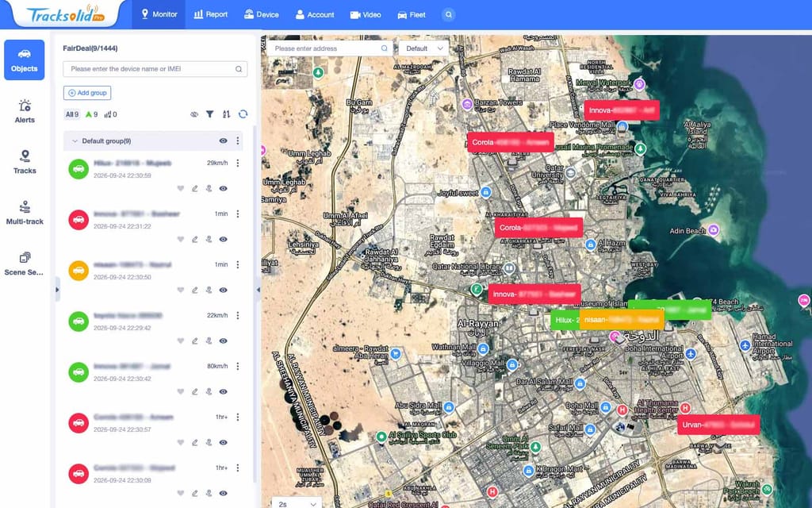This screenshot has width=812, height=508.
Task: Edit the 22km/h vehicle with pencil icon
Action: 195,341
